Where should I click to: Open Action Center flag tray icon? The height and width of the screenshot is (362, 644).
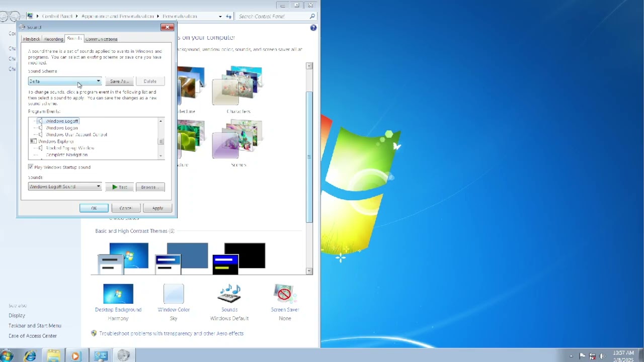tap(582, 356)
